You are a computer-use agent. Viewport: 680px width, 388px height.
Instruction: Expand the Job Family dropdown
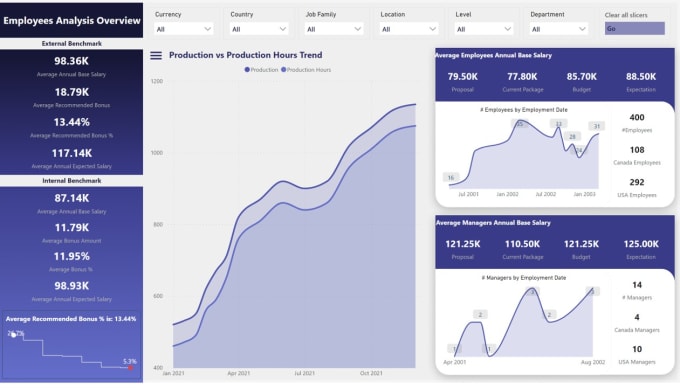coord(333,29)
